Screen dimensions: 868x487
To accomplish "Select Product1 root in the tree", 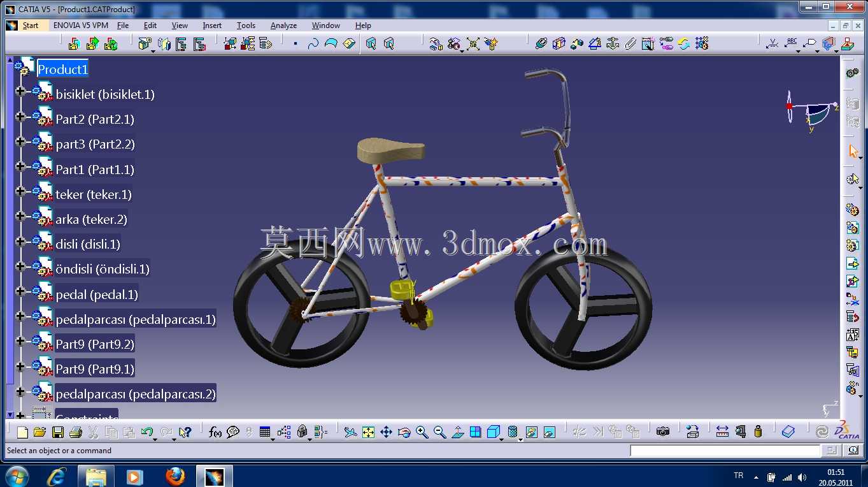I will click(62, 69).
